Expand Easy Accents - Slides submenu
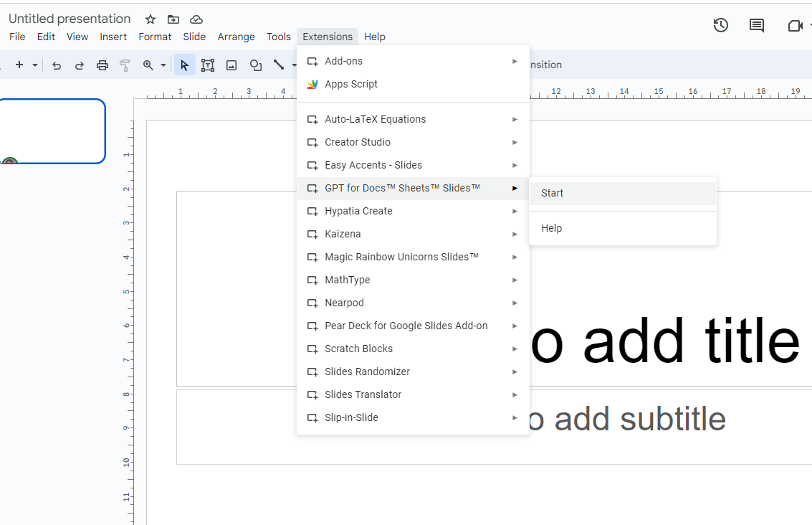The image size is (812, 525). 413,166
